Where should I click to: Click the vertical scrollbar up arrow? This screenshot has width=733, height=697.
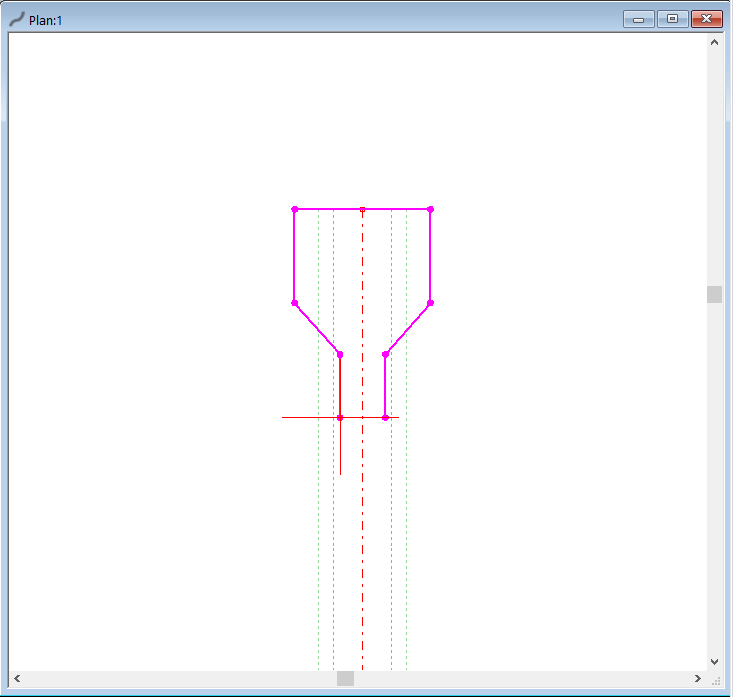click(714, 43)
